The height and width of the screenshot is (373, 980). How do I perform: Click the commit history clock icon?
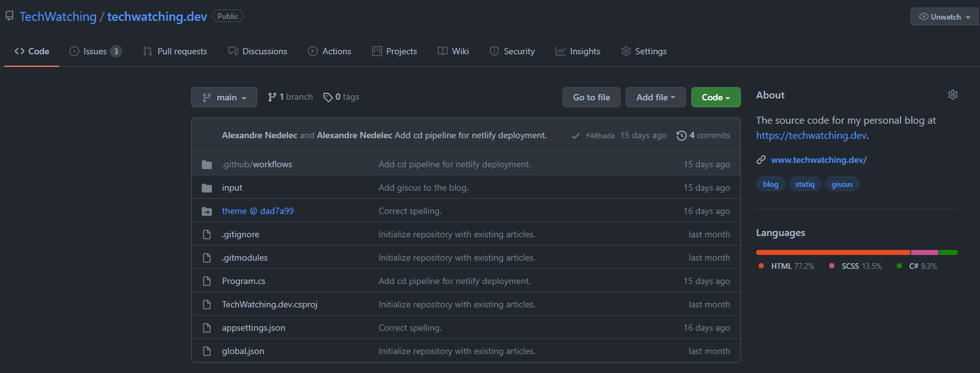[x=682, y=135]
